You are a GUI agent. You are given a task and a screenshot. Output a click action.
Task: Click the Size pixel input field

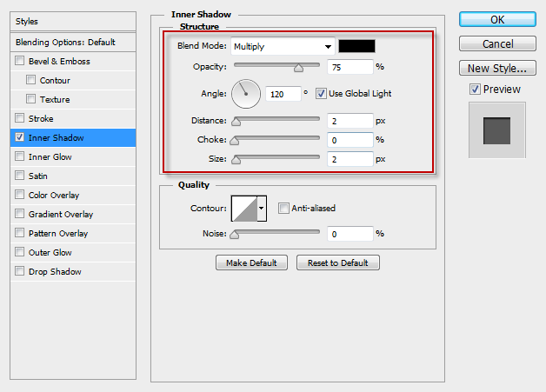[x=350, y=159]
